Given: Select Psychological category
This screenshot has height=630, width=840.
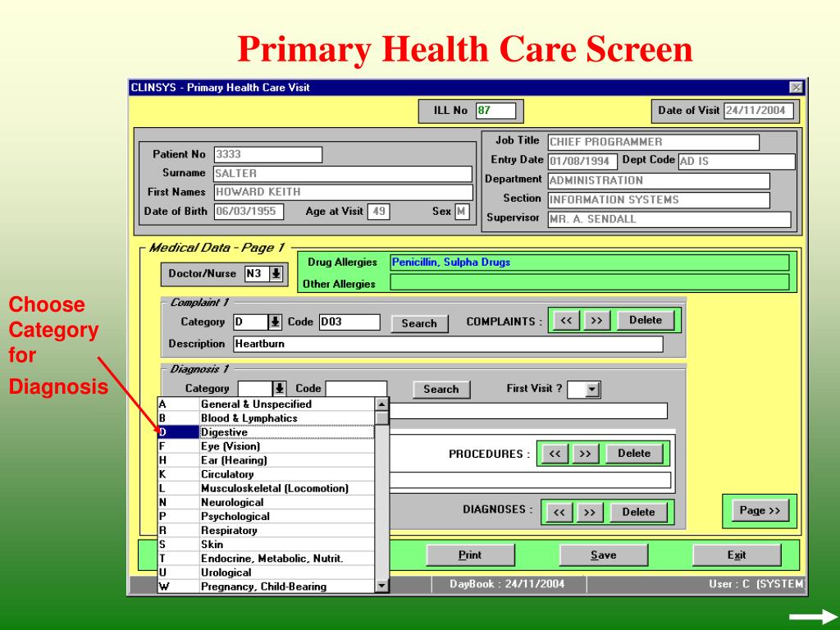Looking at the screenshot, I should click(x=267, y=517).
